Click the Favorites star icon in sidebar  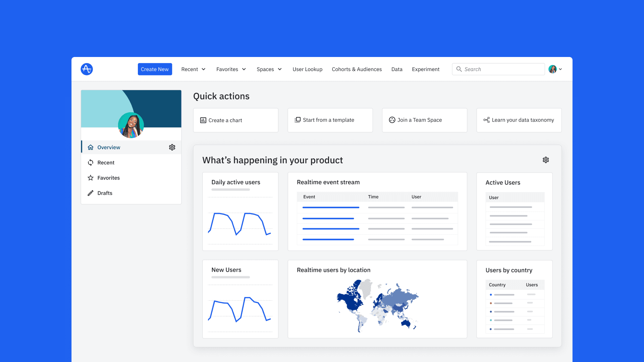pos(91,178)
